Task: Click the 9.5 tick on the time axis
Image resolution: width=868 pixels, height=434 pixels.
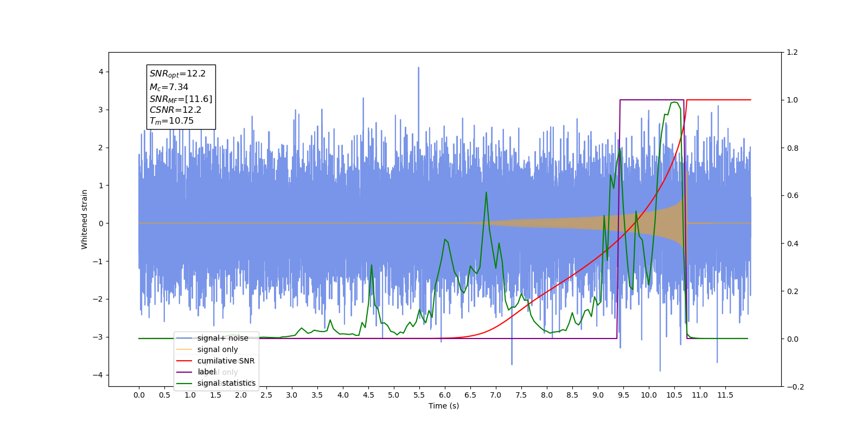Action: (x=623, y=395)
